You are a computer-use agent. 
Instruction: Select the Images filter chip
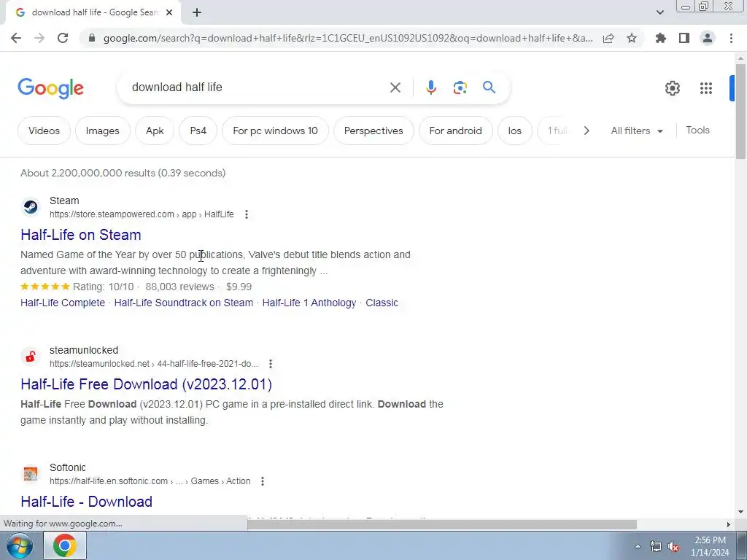102,131
